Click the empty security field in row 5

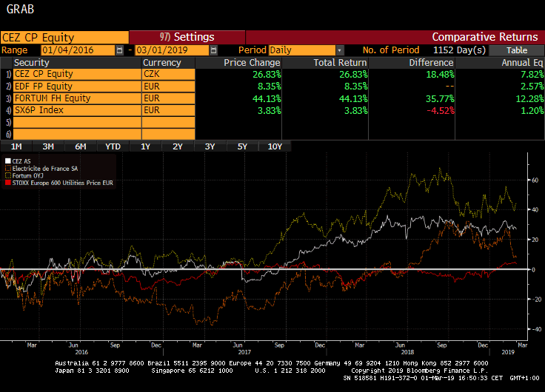[x=77, y=122]
